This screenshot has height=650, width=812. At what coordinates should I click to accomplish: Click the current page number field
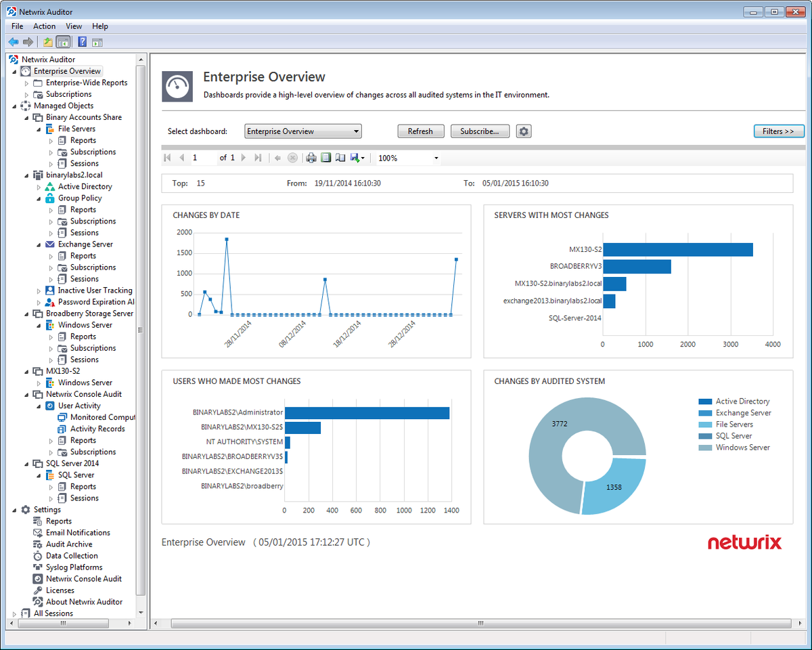202,158
